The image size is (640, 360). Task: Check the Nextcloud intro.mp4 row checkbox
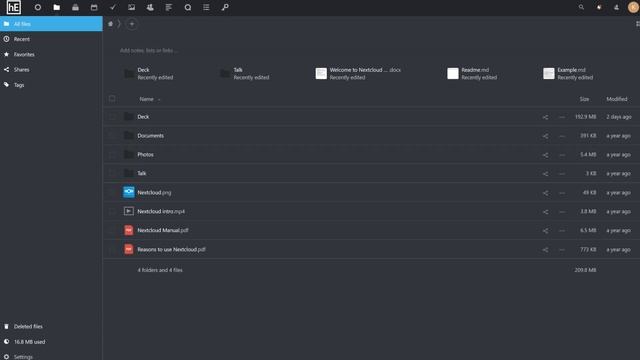[x=112, y=211]
